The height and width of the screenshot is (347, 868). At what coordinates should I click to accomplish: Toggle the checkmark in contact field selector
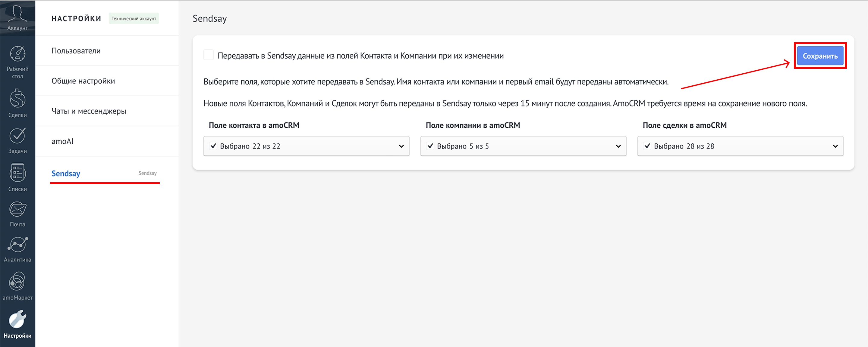[213, 146]
